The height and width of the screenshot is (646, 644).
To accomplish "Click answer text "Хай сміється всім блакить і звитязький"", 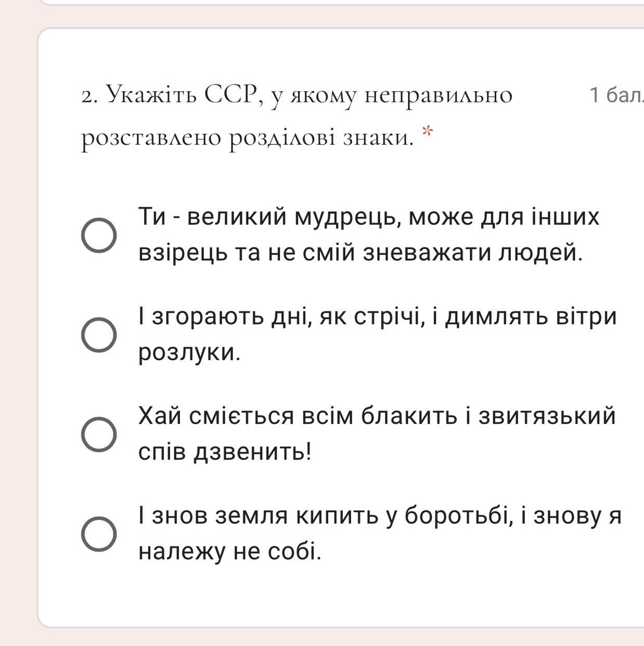I will [377, 416].
